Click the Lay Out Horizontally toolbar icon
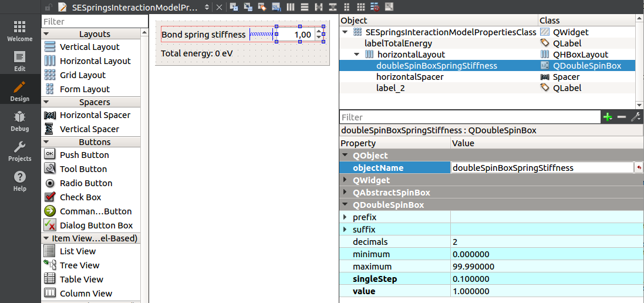Viewport: 644px width, 303px height. [290, 7]
